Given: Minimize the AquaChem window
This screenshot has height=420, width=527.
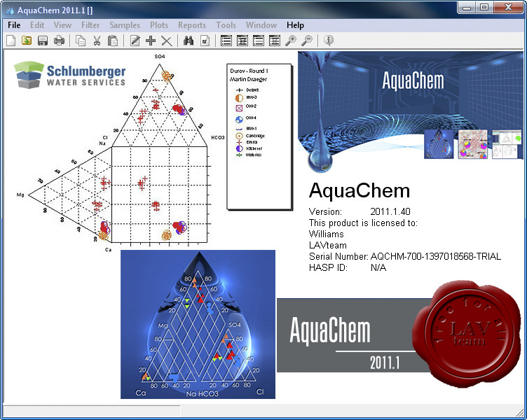Looking at the screenshot, I should (467, 8).
